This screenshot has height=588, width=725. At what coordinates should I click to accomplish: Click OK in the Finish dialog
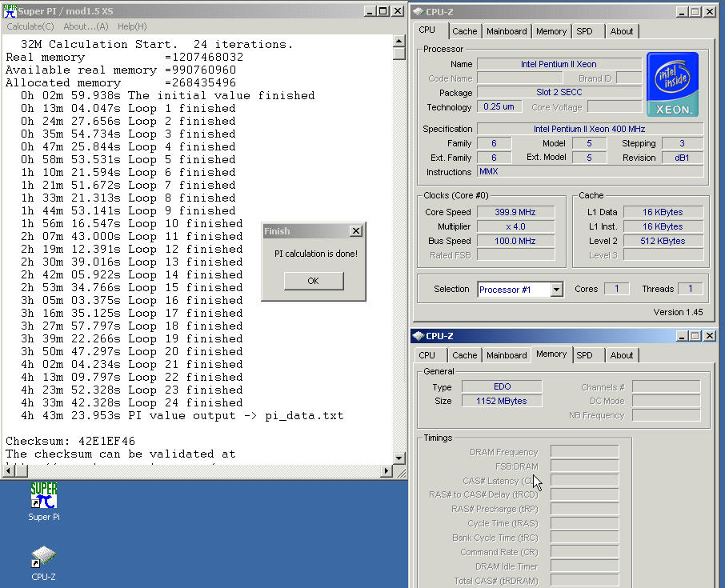pyautogui.click(x=314, y=281)
